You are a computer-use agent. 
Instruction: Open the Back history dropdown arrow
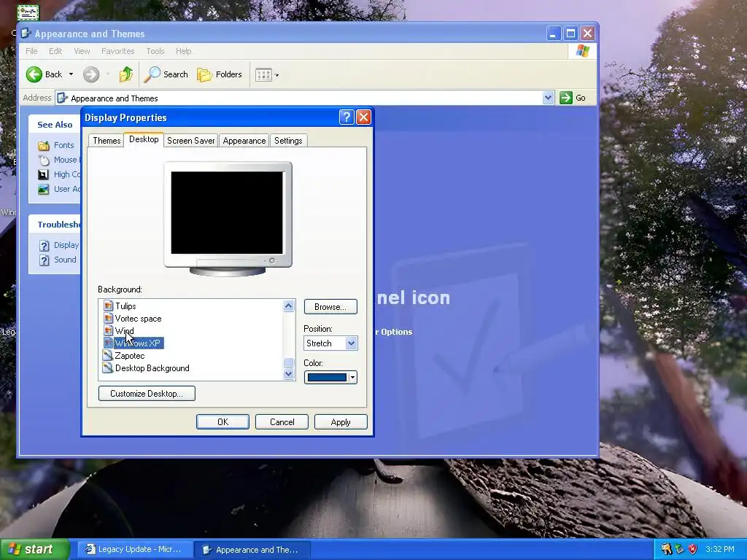[71, 74]
